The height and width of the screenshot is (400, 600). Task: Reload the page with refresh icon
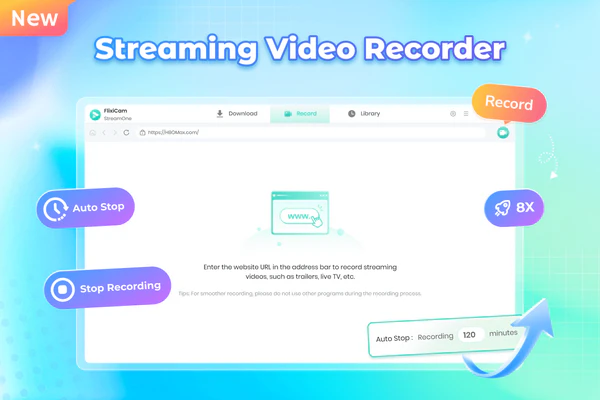tap(126, 132)
